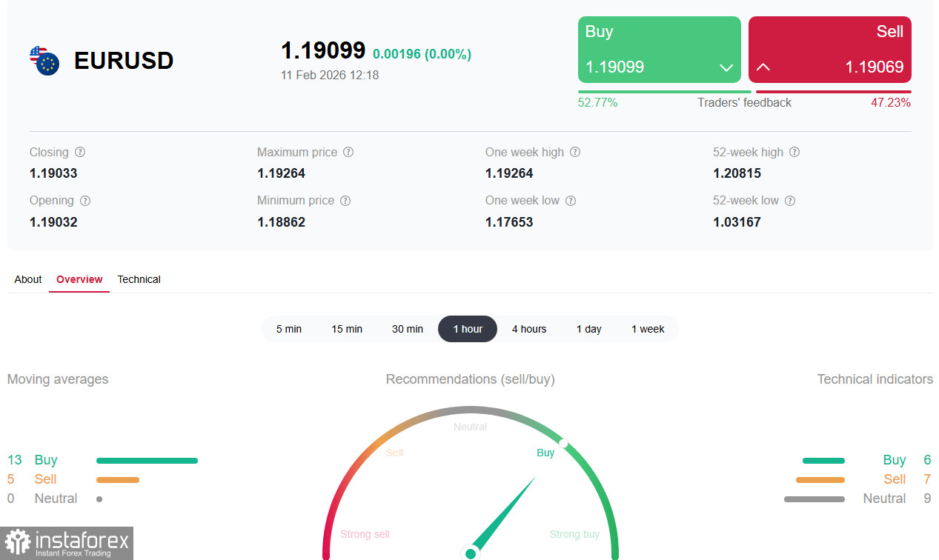Click the red Sell button
The width and height of the screenshot is (939, 560).
(830, 50)
